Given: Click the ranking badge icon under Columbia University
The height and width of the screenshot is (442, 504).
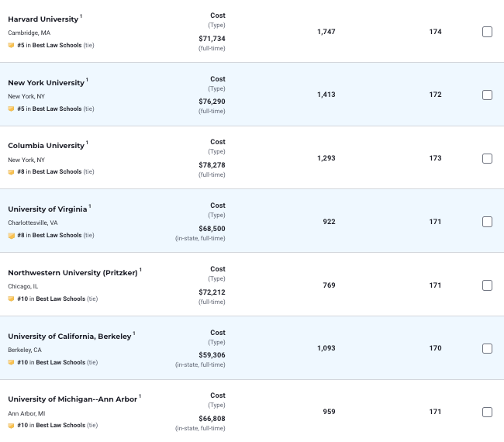Looking at the screenshot, I should 11,171.
